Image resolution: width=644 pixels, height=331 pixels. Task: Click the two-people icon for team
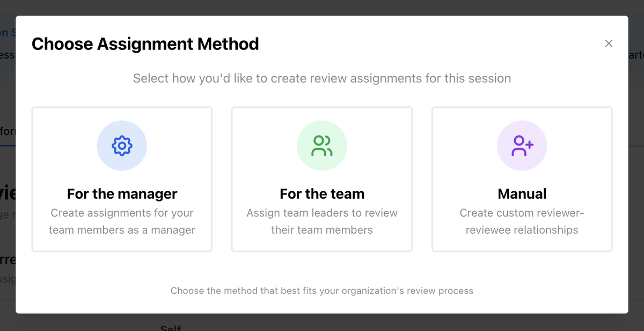[322, 146]
